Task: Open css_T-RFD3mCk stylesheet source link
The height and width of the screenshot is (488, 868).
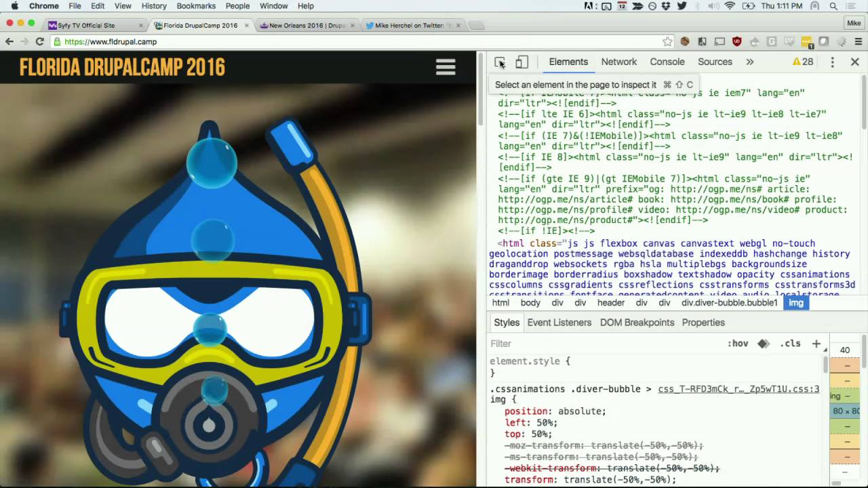Action: [x=738, y=389]
